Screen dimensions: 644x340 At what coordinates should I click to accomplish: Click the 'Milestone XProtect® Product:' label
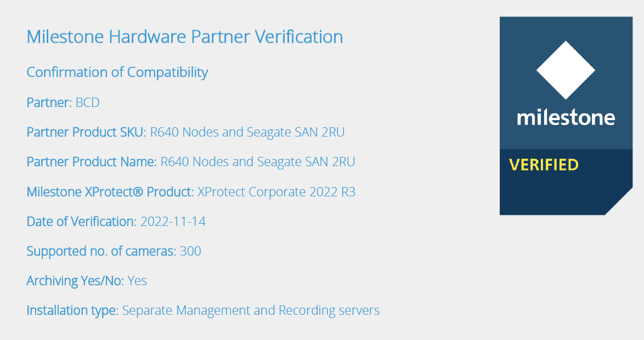pos(110,192)
